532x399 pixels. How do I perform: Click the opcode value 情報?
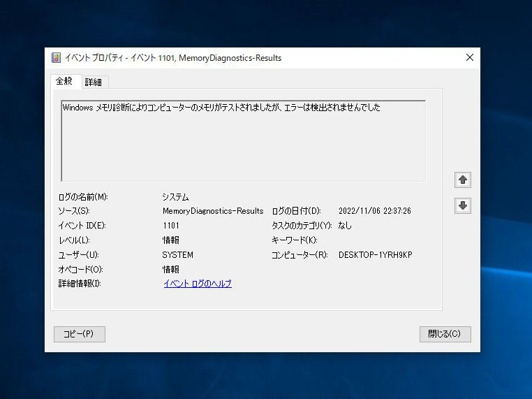click(171, 269)
